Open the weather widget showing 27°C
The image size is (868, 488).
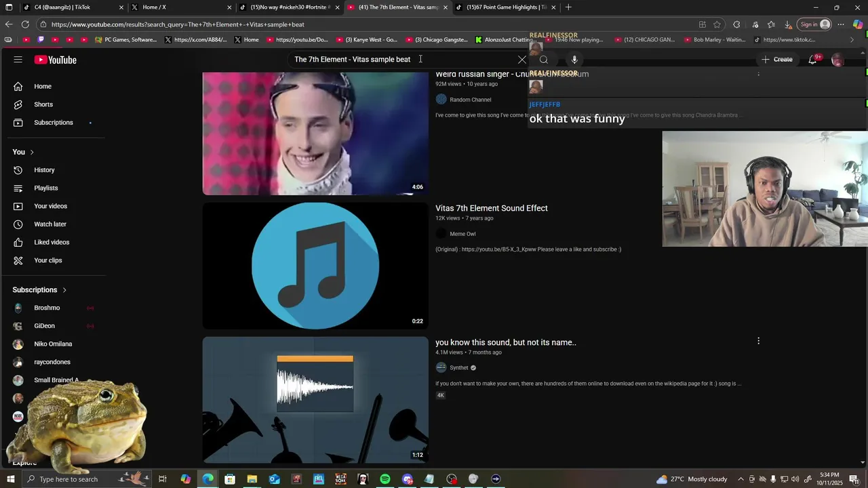coord(692,479)
